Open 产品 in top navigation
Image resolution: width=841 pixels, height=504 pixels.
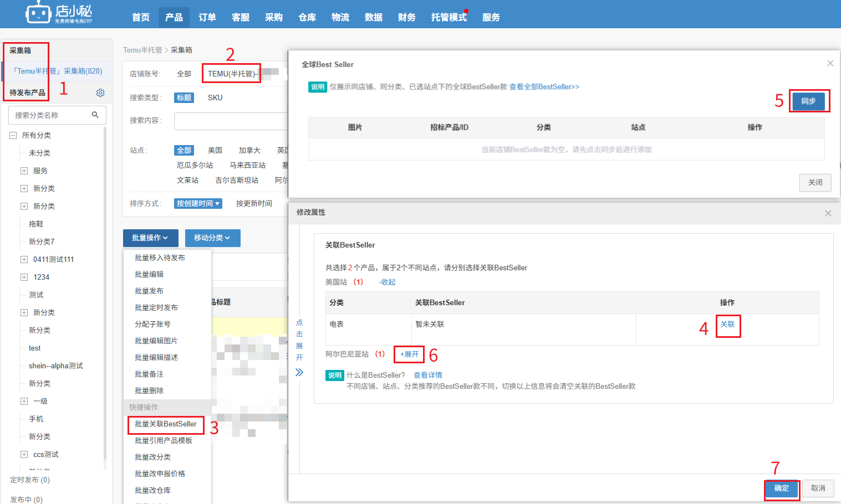click(174, 17)
